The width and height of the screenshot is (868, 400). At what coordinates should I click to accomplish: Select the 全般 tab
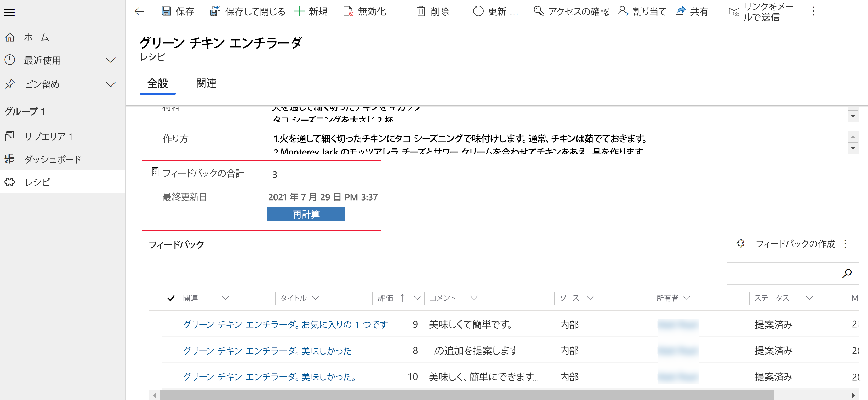(x=157, y=84)
